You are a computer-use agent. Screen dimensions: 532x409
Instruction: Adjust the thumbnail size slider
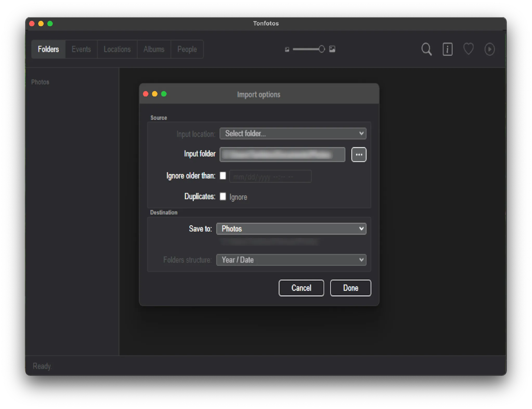(x=309, y=49)
